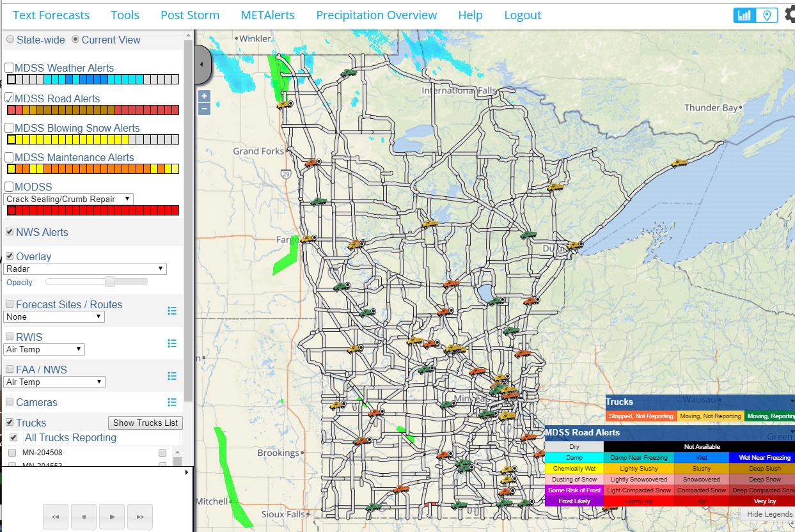The width and height of the screenshot is (795, 532).
Task: Choose the State-wide radio option
Action: 10,40
